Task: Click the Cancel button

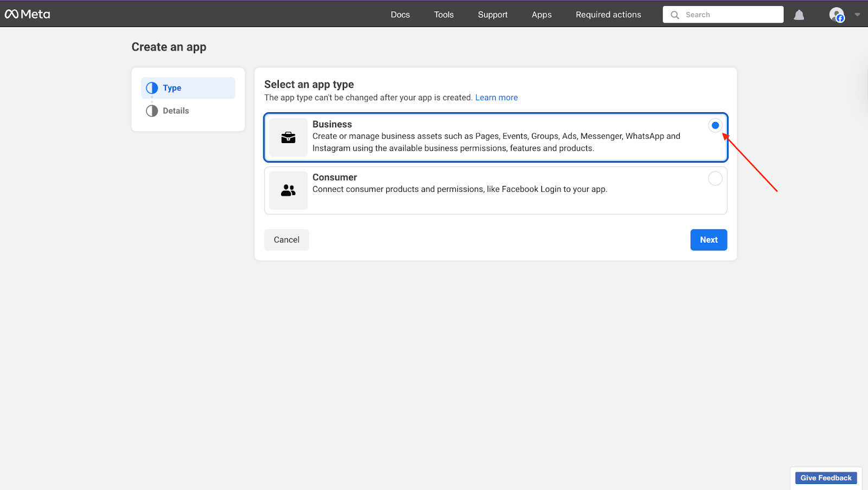Action: pyautogui.click(x=286, y=240)
